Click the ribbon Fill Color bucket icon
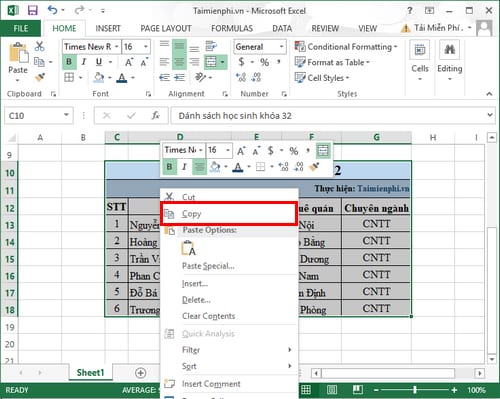The width and height of the screenshot is (500, 399). tap(99, 77)
